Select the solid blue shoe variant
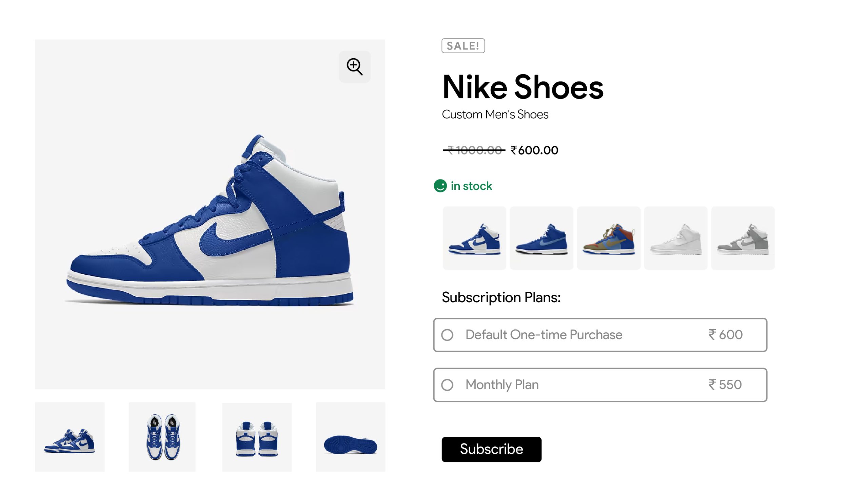This screenshot has height=500, width=868. [541, 238]
